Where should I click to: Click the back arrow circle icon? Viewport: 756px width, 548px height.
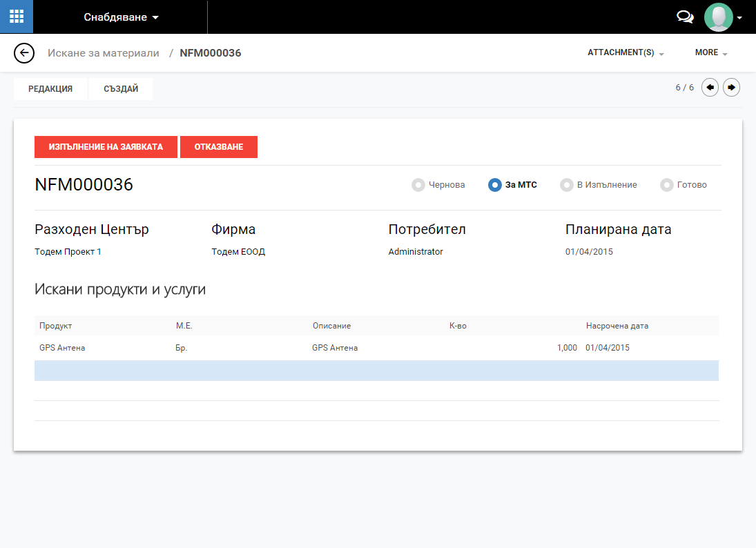click(24, 53)
